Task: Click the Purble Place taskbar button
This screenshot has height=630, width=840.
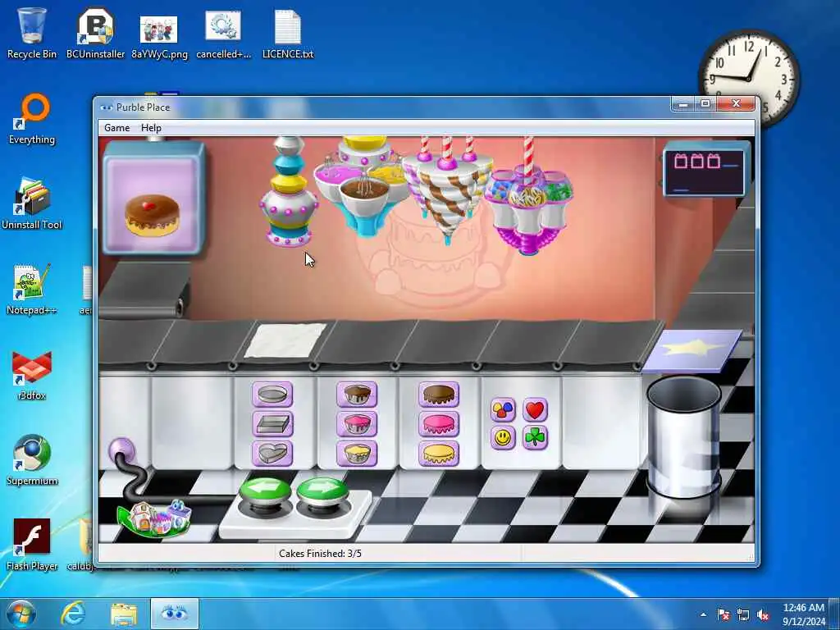Action: pos(174,614)
